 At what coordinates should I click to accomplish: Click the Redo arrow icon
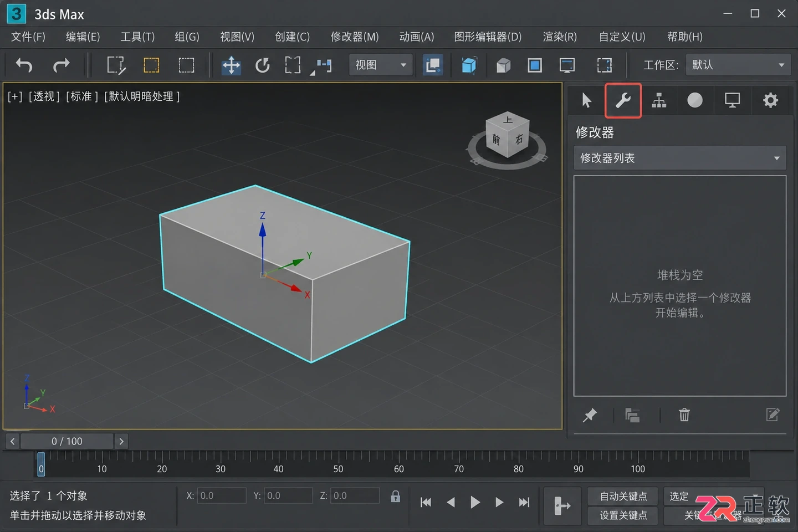coord(61,65)
